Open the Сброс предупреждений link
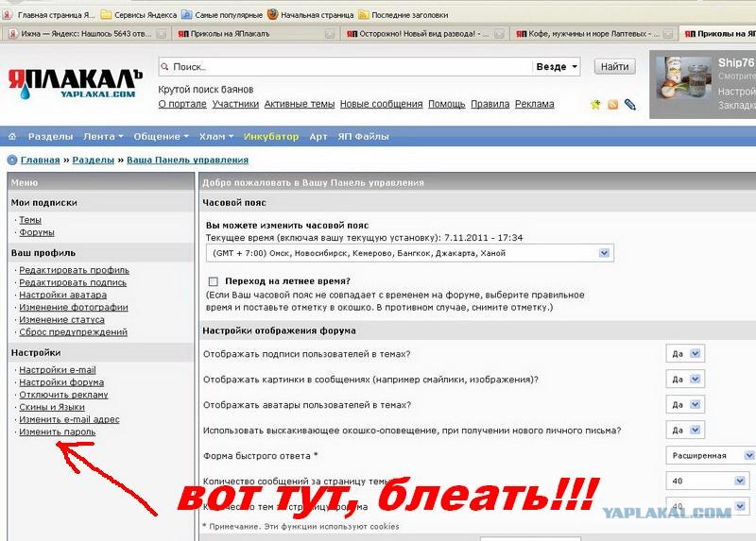The height and width of the screenshot is (541, 756). (x=74, y=332)
